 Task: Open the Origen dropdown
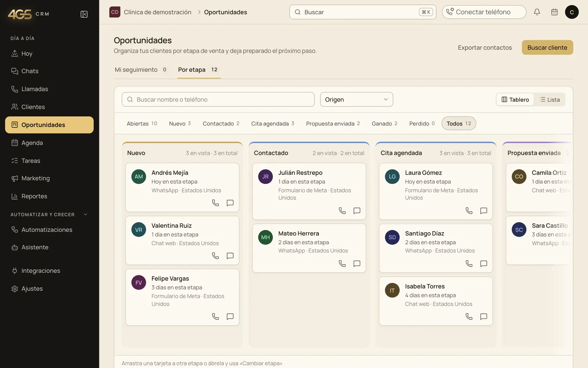click(x=356, y=99)
